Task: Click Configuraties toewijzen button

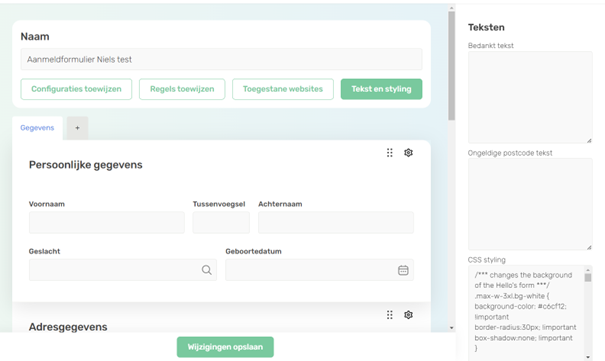Action: click(76, 89)
